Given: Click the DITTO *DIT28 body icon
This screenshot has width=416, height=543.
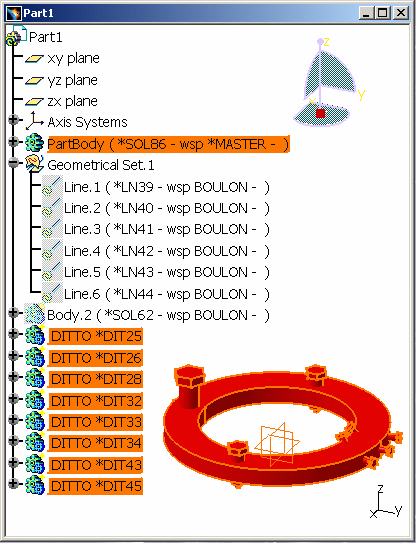Looking at the screenshot, I should (x=35, y=378).
